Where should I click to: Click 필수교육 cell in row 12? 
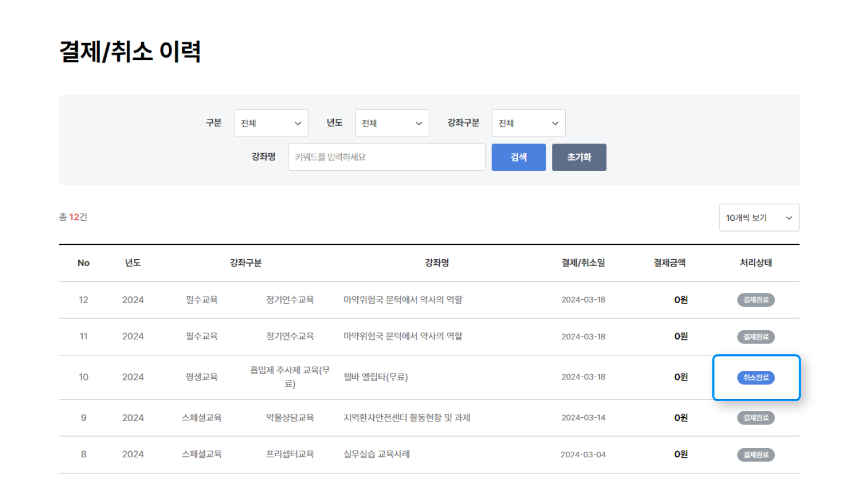[202, 300]
